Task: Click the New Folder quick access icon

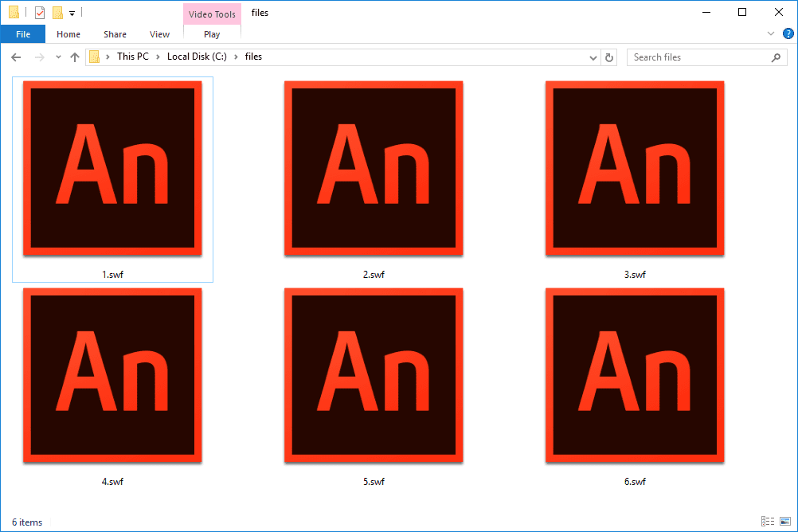Action: (x=57, y=13)
